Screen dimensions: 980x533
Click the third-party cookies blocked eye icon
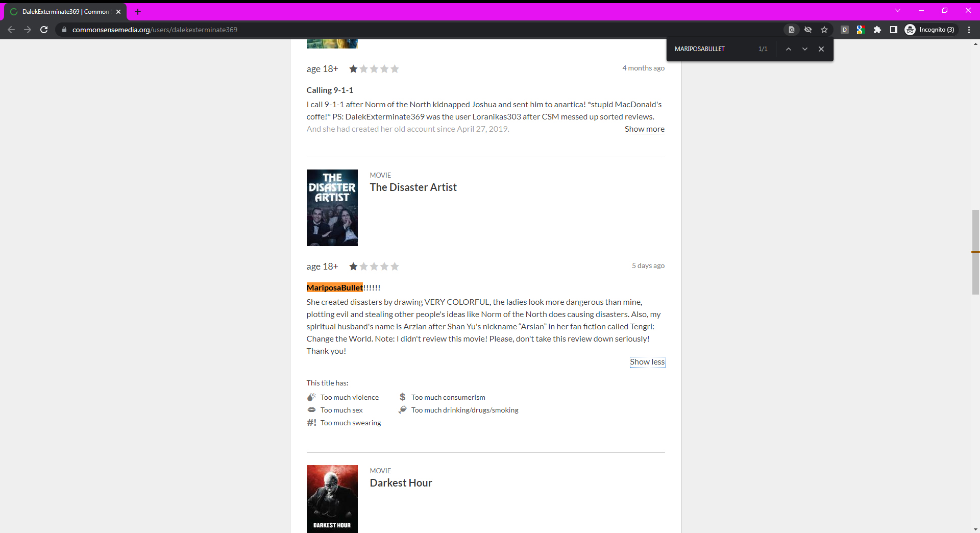click(808, 30)
